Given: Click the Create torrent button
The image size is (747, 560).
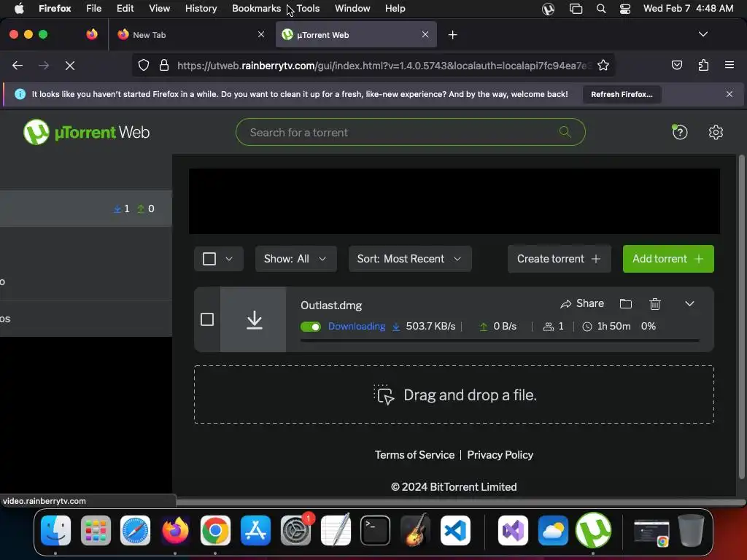Looking at the screenshot, I should pos(559,259).
